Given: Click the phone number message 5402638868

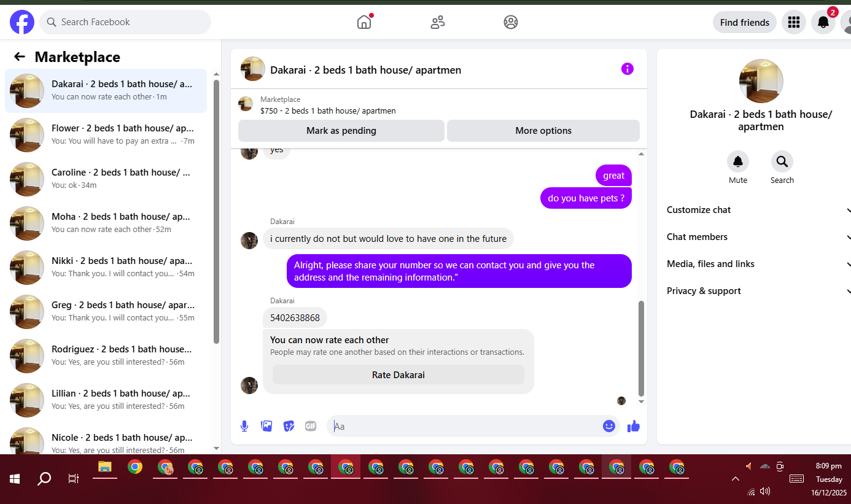Looking at the screenshot, I should click(295, 318).
